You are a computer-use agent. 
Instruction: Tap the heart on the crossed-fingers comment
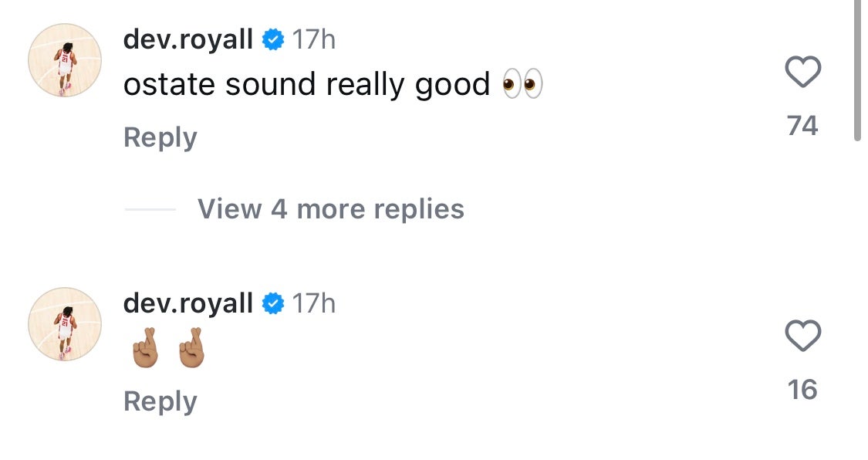click(x=802, y=337)
